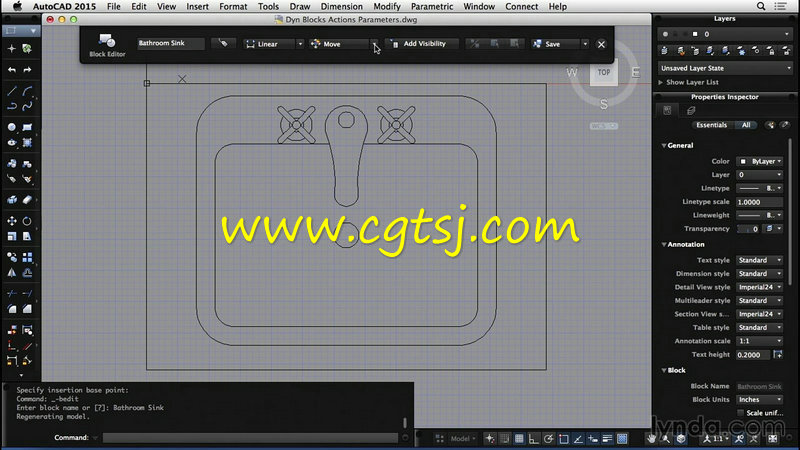This screenshot has height=450, width=800.
Task: Select the Line tool
Action: click(12, 91)
